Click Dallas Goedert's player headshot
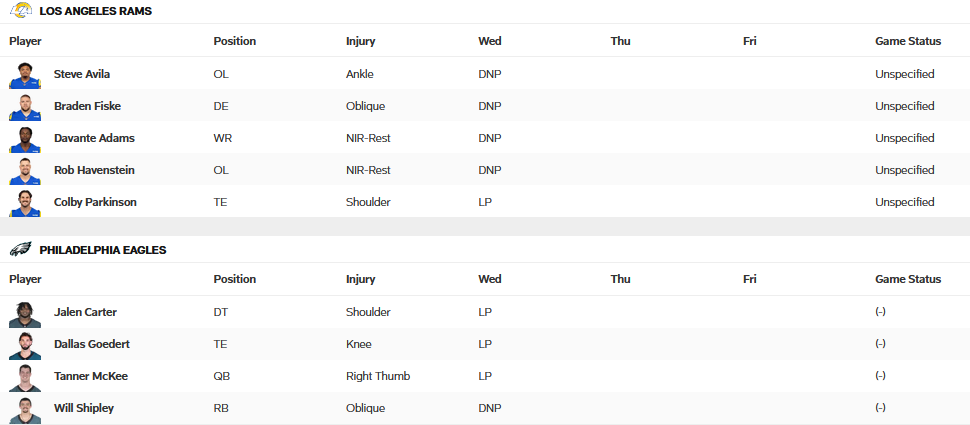This screenshot has height=425, width=970. click(x=25, y=345)
